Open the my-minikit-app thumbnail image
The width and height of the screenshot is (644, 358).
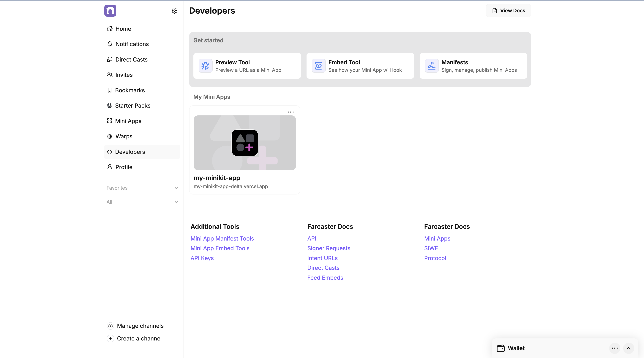pyautogui.click(x=244, y=143)
